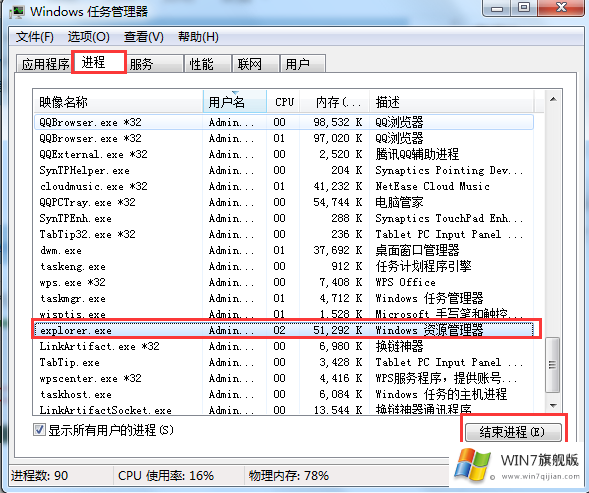
Task: Select the taskeng.exe process
Action: (x=284, y=266)
